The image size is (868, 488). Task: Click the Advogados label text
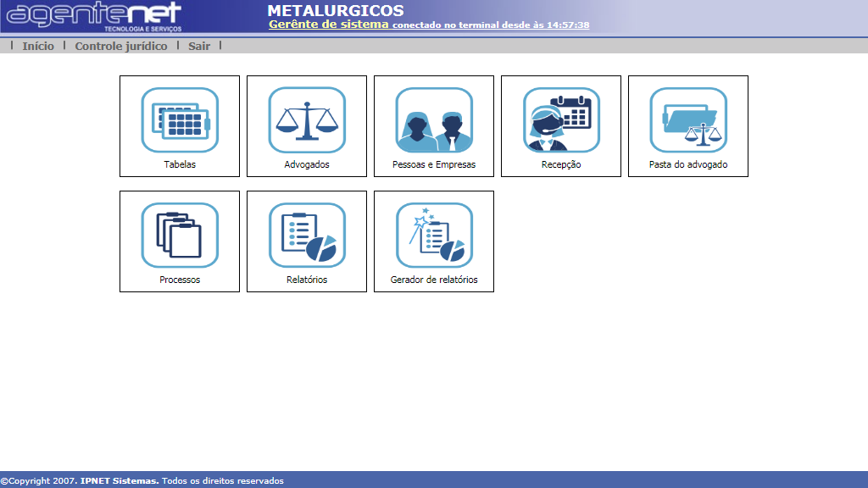pos(307,164)
